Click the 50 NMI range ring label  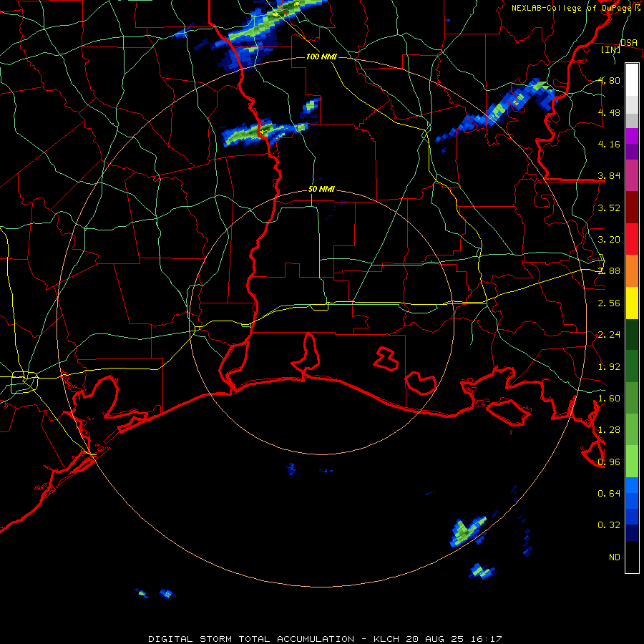pyautogui.click(x=321, y=190)
